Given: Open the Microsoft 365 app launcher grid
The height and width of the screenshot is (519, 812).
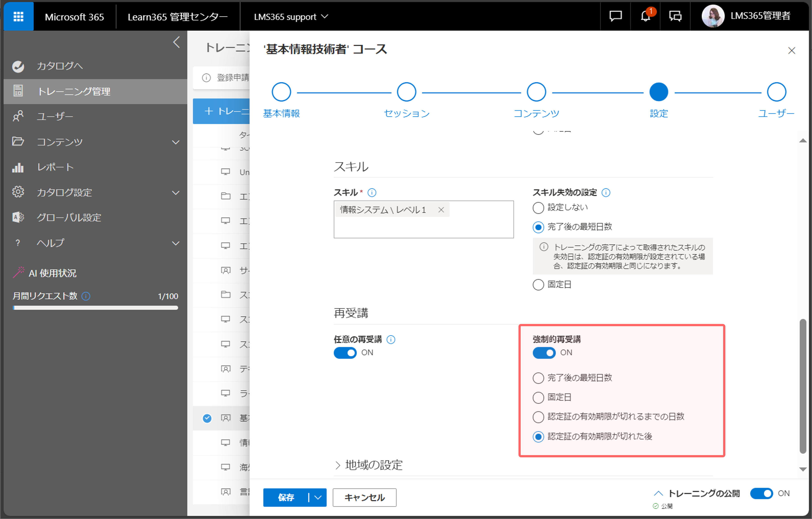Looking at the screenshot, I should (18, 16).
